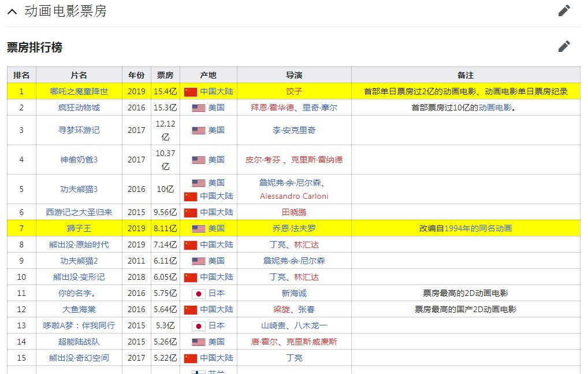Select the 9.56亿 box office cell
Image resolution: width=588 pixels, height=374 pixels.
coord(165,212)
